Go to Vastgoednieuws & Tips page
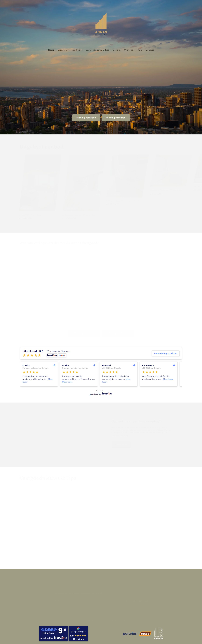This screenshot has width=202, height=644. click(97, 50)
